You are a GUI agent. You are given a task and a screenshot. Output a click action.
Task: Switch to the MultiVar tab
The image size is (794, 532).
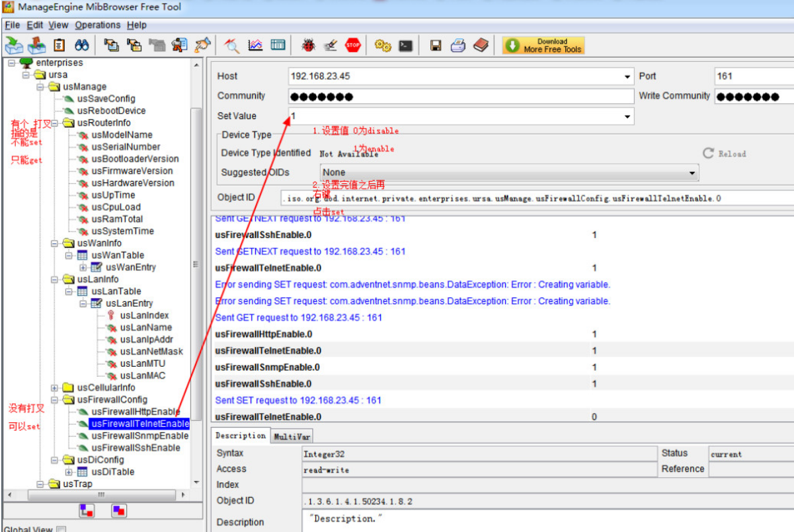pyautogui.click(x=292, y=437)
